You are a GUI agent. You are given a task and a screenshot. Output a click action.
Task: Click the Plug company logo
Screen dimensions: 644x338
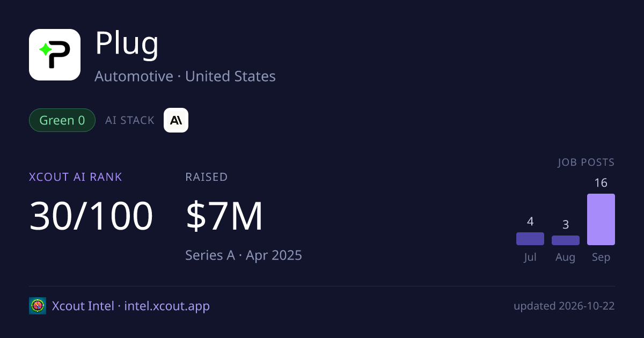coord(55,55)
